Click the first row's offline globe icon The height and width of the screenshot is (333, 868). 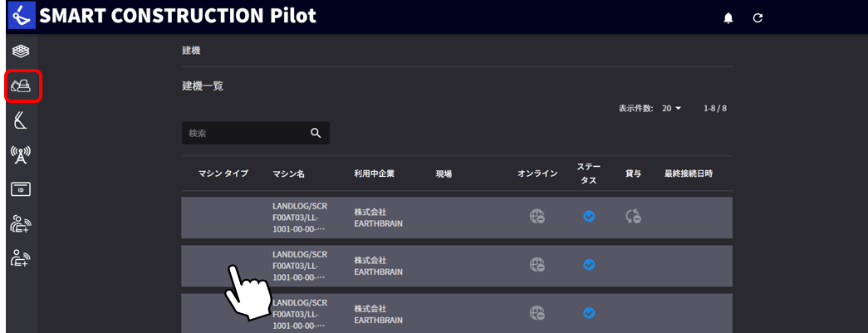(537, 216)
